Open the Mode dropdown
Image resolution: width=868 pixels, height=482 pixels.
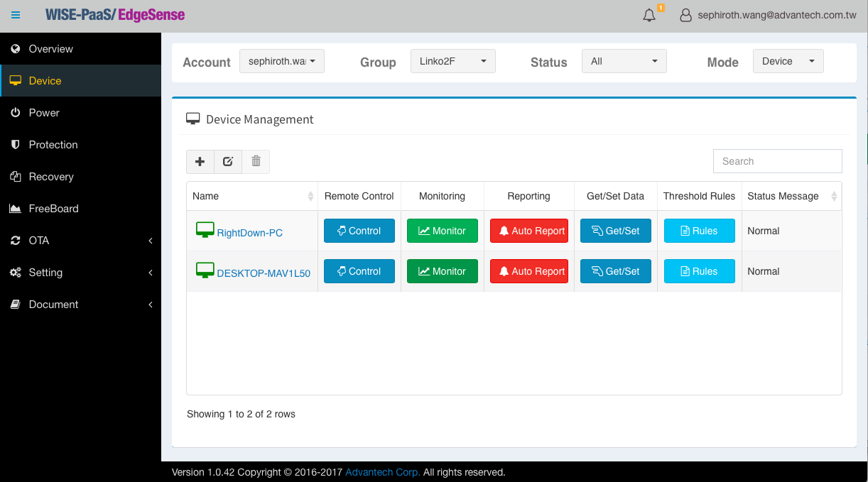tap(788, 61)
